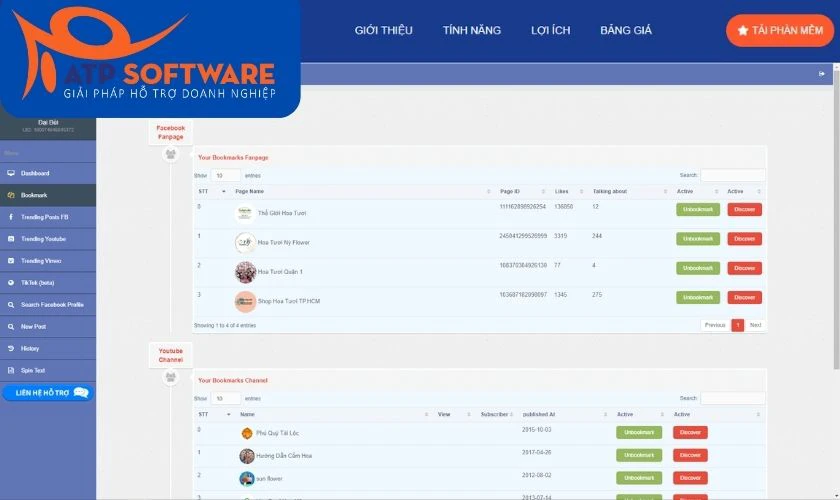Discover Thế Giới Hoa Tươi page
This screenshot has height=500, width=840.
[x=744, y=210]
